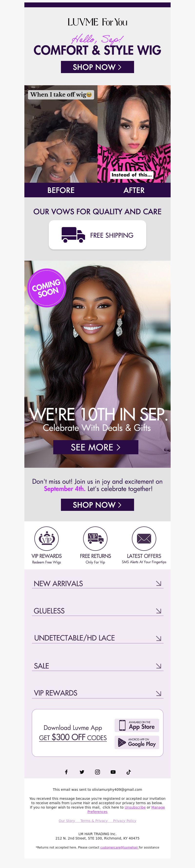Open the TikTok icon in footer

tap(128, 772)
